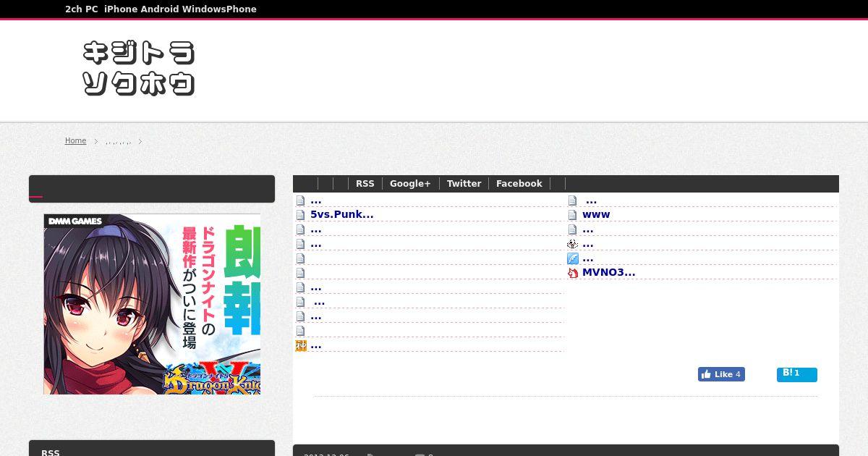Open the Facebook menu item

(519, 184)
